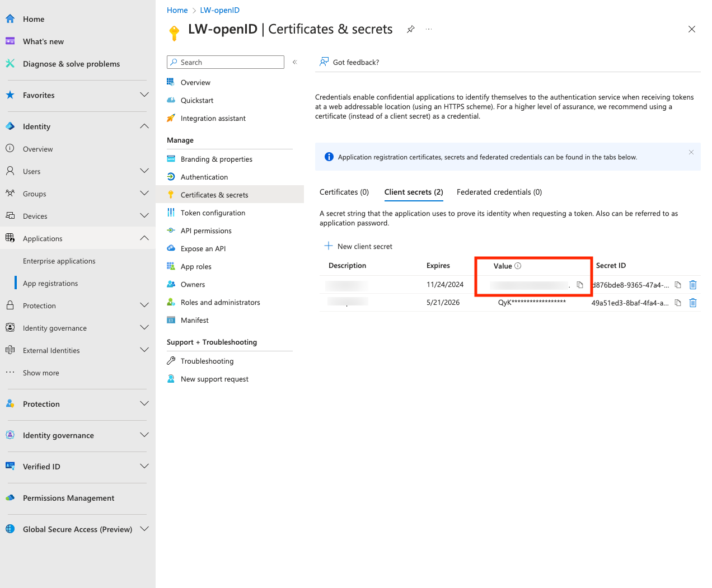
Task: Select the Client secrets (2) tab
Action: [414, 192]
